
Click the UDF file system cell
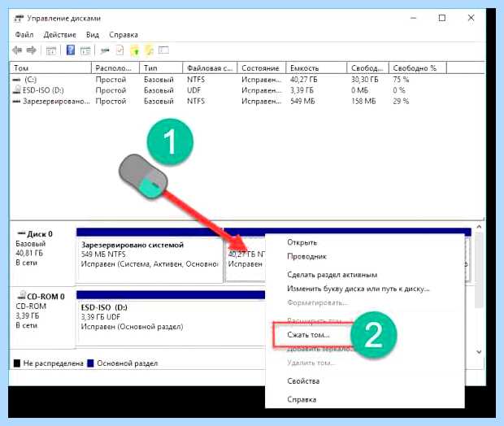click(x=193, y=90)
